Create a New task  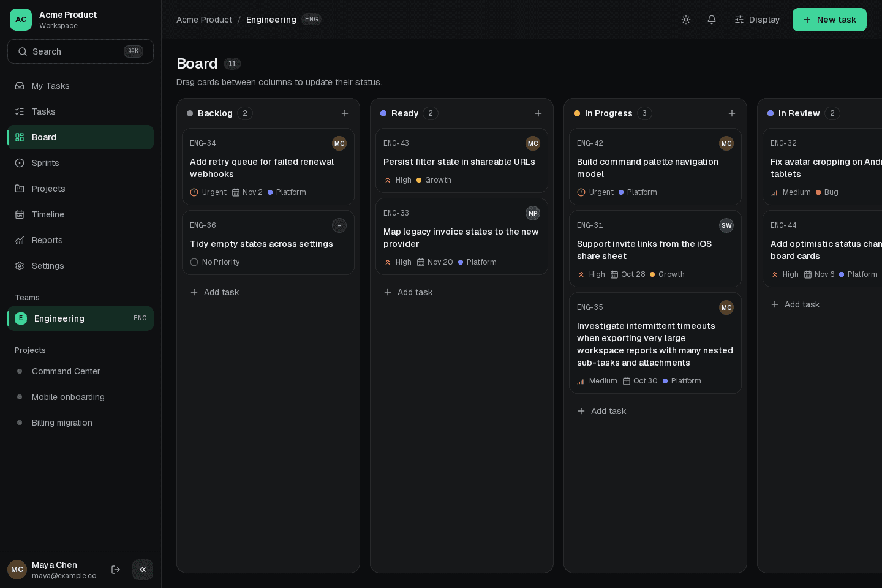[x=829, y=20]
